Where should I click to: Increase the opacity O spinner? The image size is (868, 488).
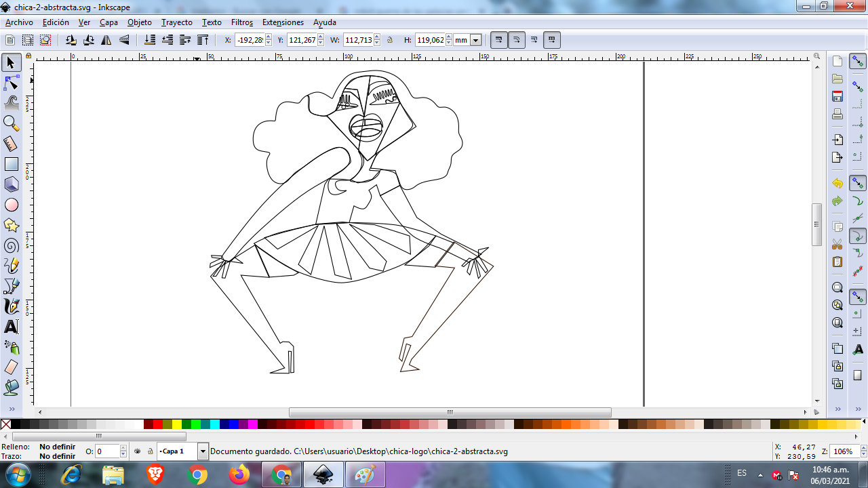point(123,448)
